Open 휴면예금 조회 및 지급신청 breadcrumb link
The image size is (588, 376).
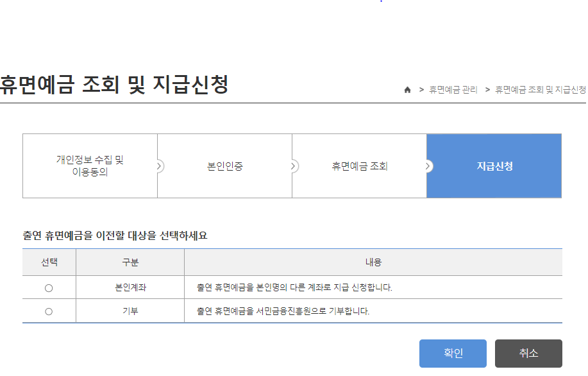click(x=541, y=90)
